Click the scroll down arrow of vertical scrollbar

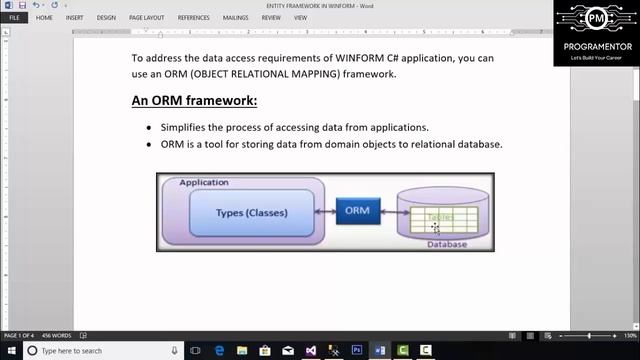pos(636,326)
